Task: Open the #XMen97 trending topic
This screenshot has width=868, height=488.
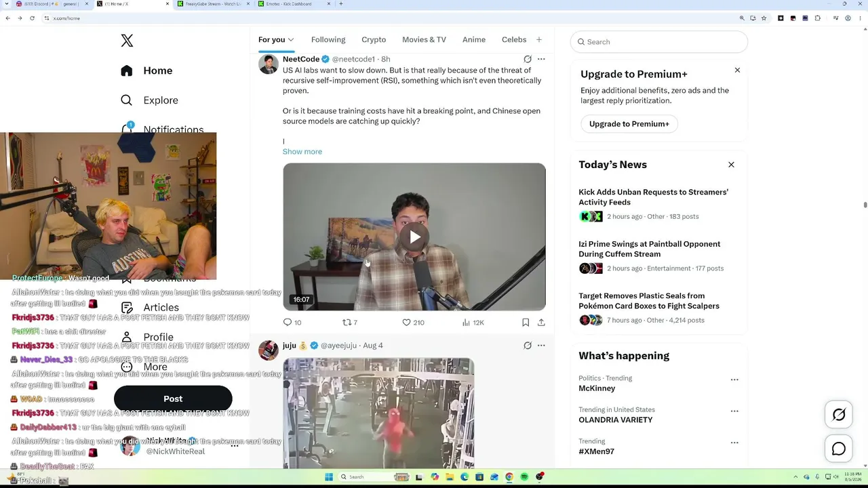Action: pos(596,451)
